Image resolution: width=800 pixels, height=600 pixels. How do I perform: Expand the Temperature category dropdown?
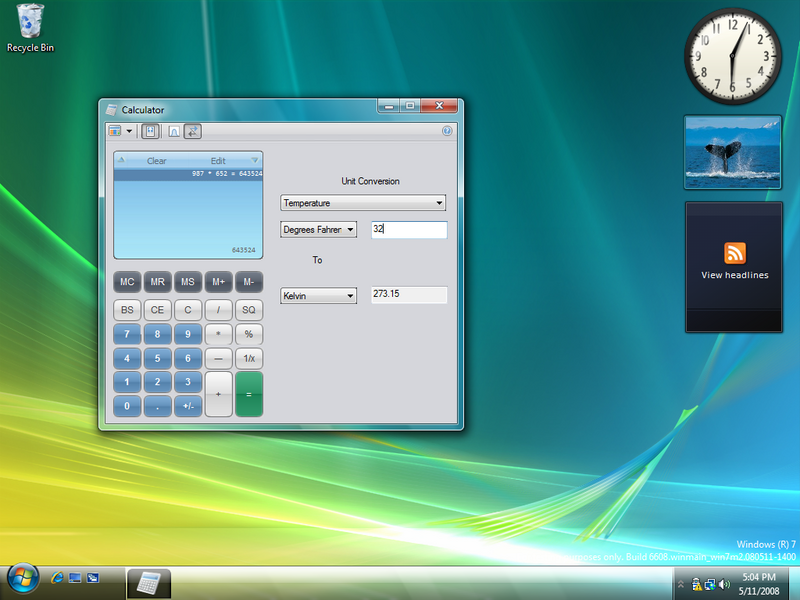(x=363, y=203)
